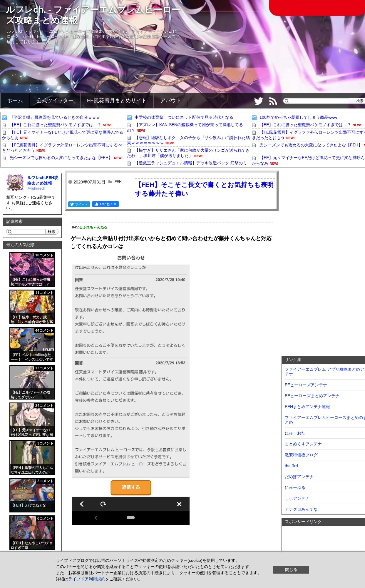This screenshot has height=588, width=365.
Task: Open link にゅーおた
Action: [x=295, y=433]
